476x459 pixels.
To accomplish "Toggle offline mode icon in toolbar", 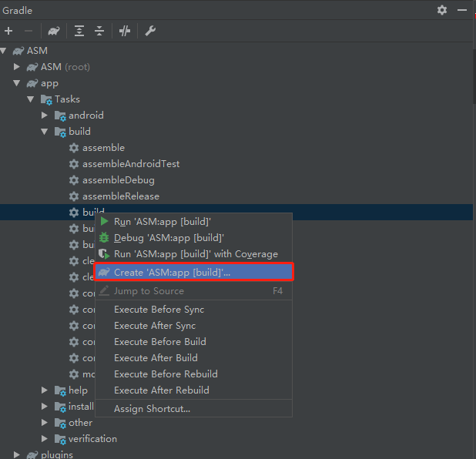I will point(125,31).
